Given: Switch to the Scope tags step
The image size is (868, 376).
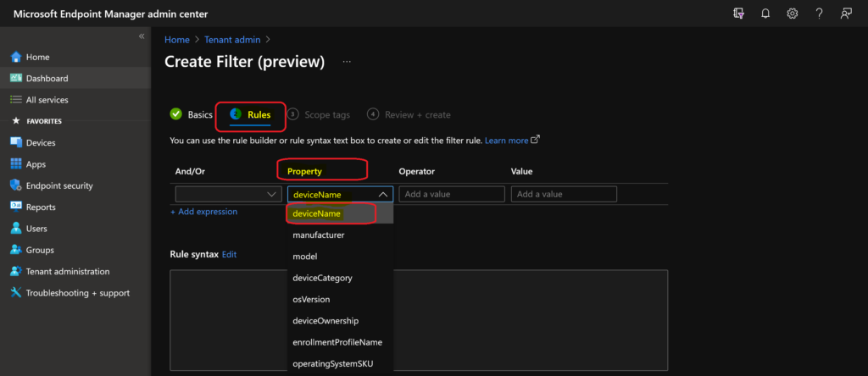Looking at the screenshot, I should [x=319, y=115].
